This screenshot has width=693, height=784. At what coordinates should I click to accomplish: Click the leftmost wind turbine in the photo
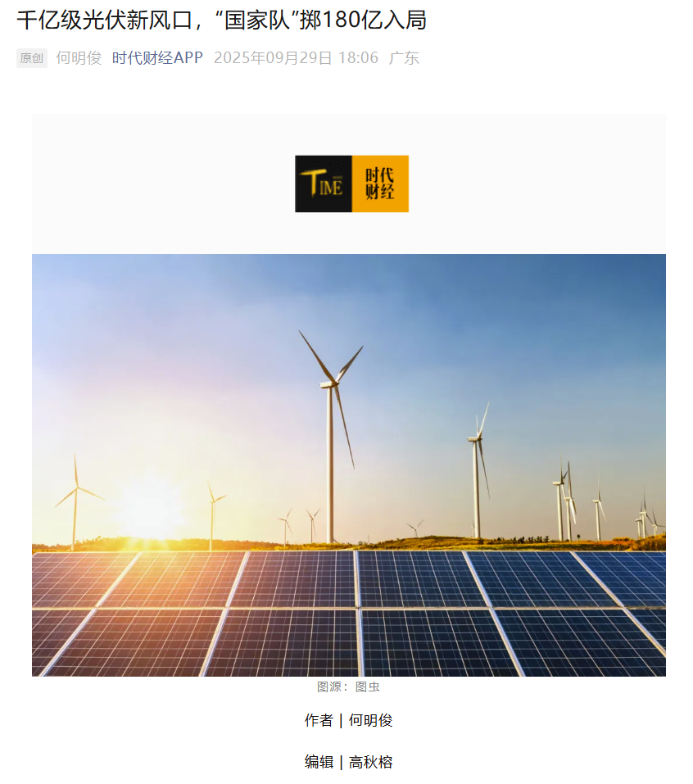[x=76, y=500]
